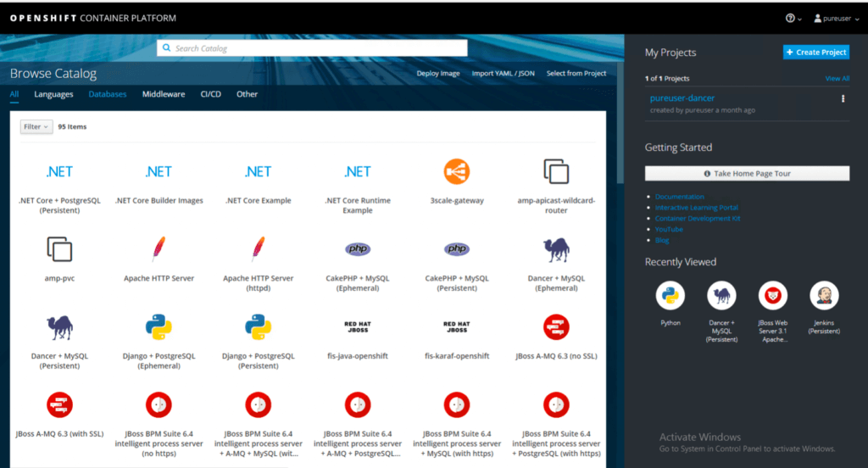Image resolution: width=868 pixels, height=468 pixels.
Task: Open recently viewed JBoss Web Server 3.1 icon
Action: tap(773, 296)
